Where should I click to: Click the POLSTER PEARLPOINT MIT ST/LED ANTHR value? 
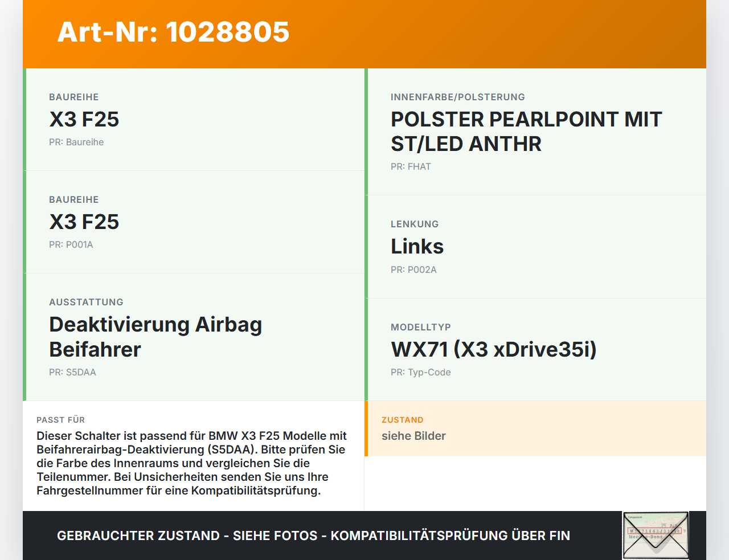526,132
